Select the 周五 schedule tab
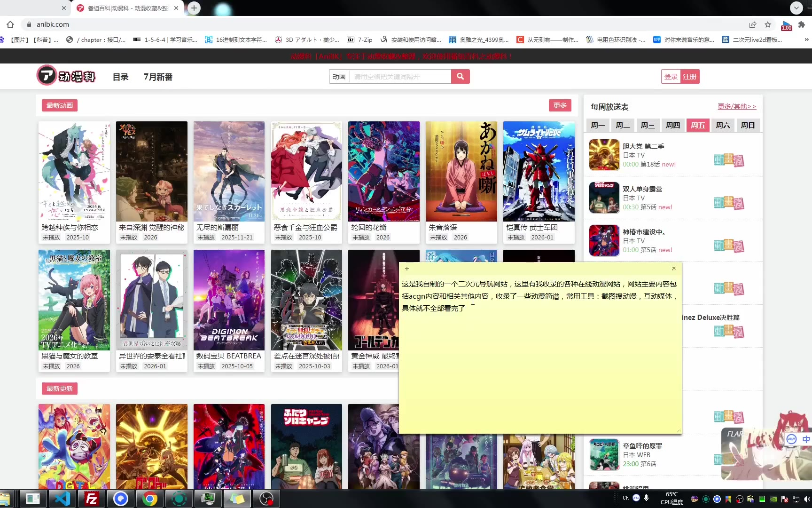Screen dimensions: 812x508 pyautogui.click(x=698, y=125)
